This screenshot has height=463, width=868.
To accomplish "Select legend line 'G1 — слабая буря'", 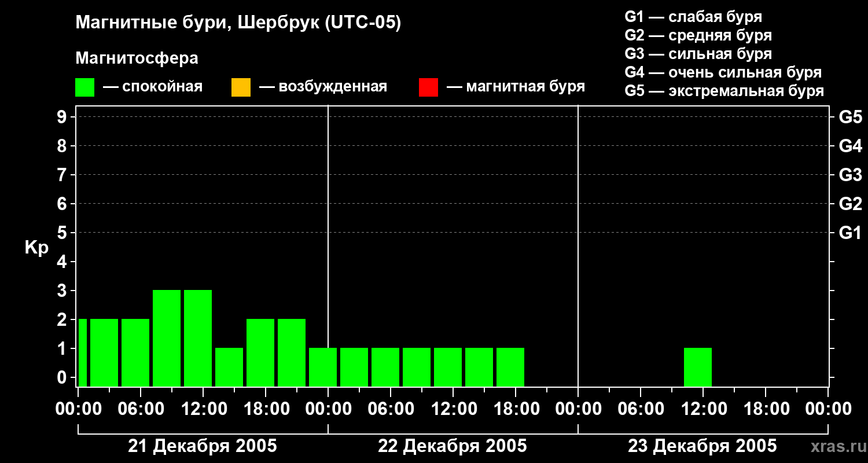I will coord(693,17).
